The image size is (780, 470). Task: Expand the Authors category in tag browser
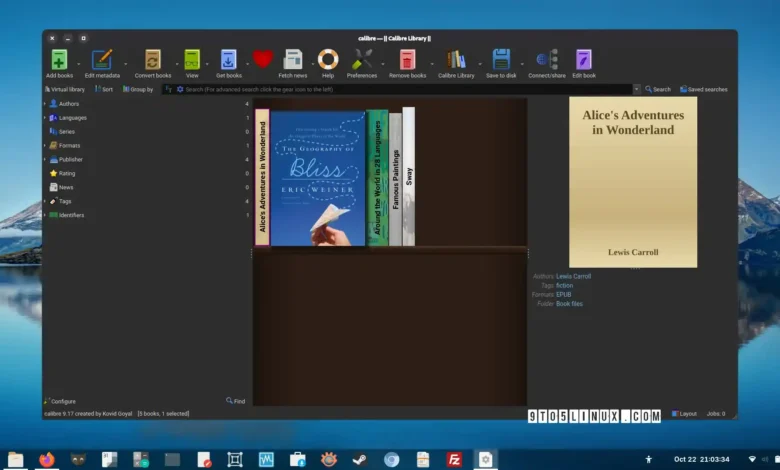coord(45,103)
